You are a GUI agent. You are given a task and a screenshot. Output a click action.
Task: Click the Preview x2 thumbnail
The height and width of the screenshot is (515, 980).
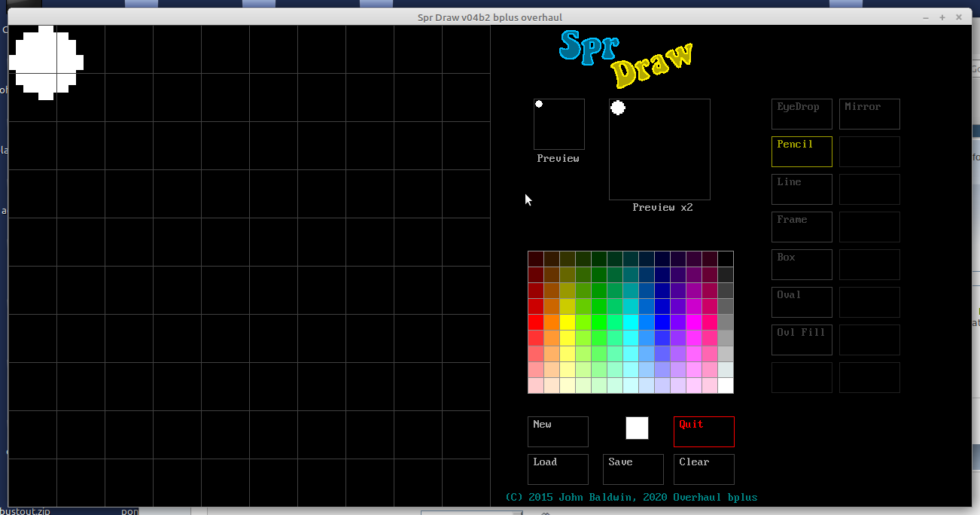coord(659,149)
